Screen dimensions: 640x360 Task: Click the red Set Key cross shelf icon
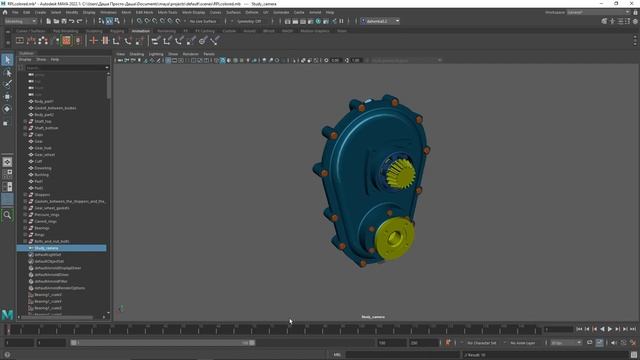93,40
